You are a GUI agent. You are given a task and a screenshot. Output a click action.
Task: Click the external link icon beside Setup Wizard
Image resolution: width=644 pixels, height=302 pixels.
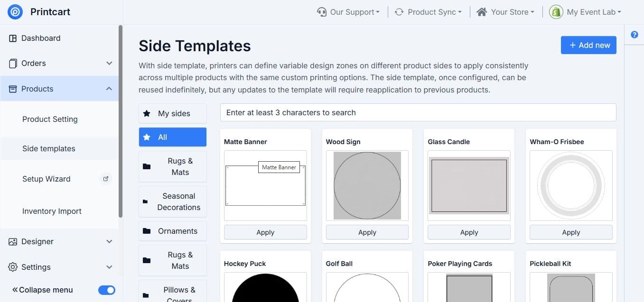coord(106,179)
